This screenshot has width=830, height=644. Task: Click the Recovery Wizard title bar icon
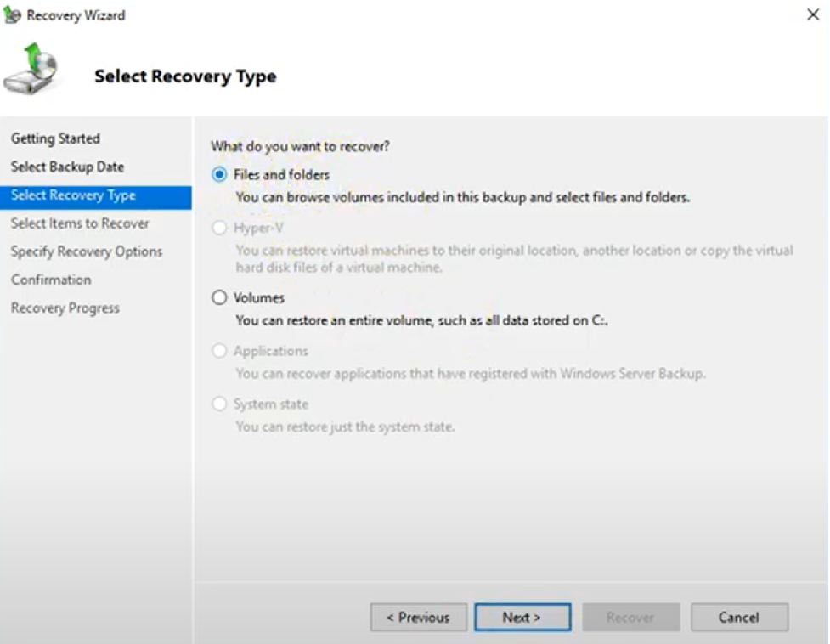[x=13, y=15]
